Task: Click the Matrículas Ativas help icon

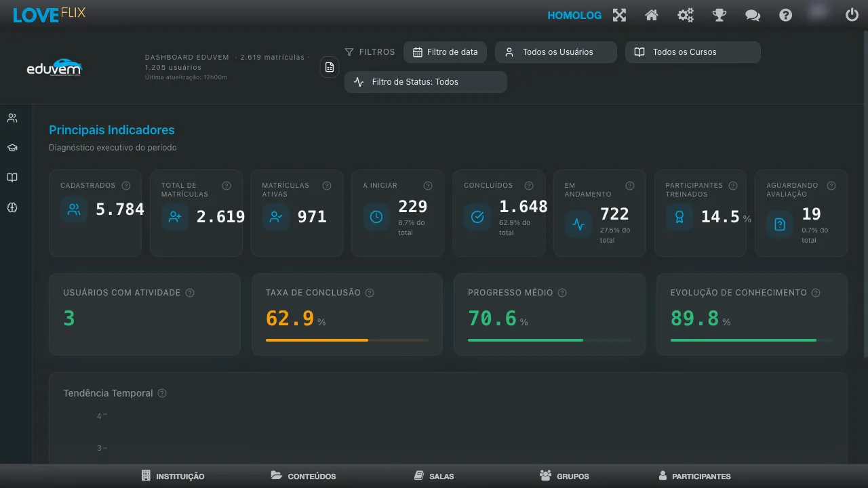Action: point(327,186)
